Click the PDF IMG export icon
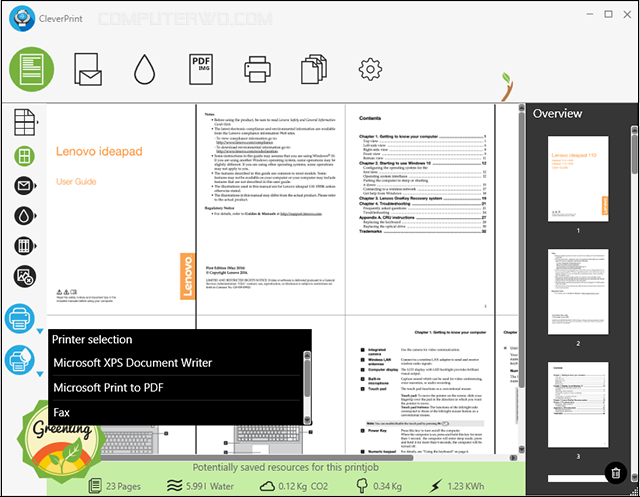640x497 pixels. tap(201, 69)
